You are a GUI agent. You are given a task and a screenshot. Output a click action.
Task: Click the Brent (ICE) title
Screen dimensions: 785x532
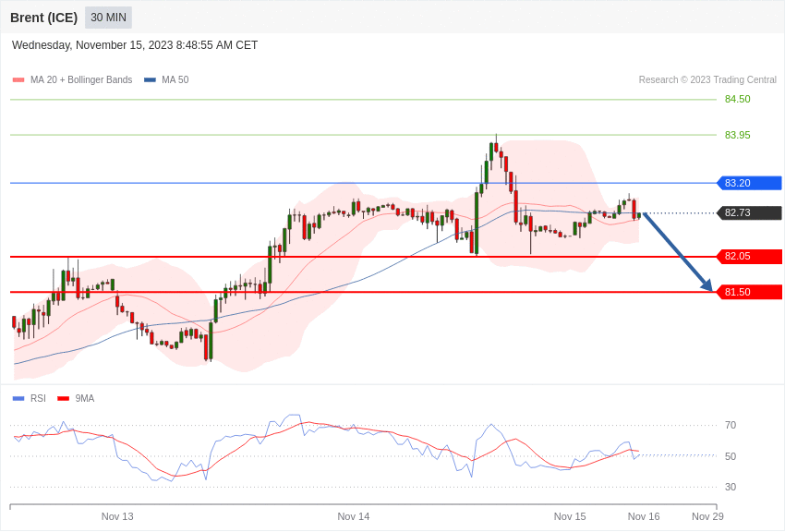[x=44, y=18]
